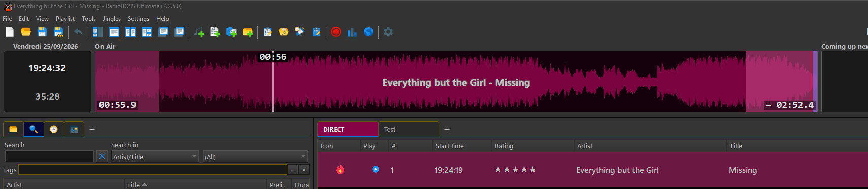The height and width of the screenshot is (189, 868).
Task: Open settings with the gear icon
Action: coord(388,32)
